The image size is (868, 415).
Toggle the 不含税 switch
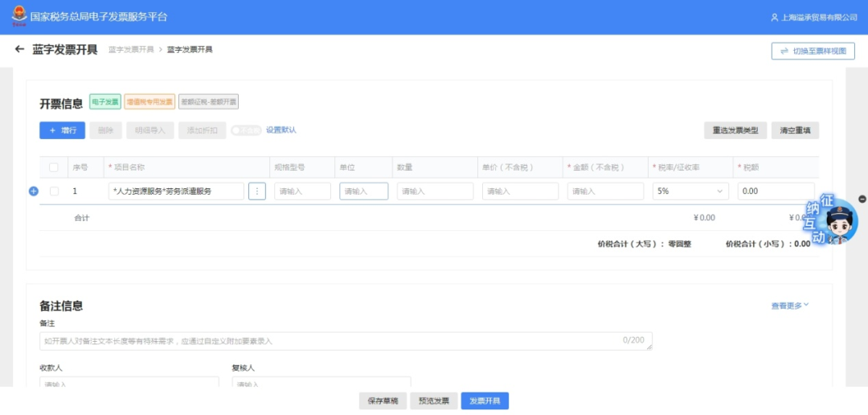click(x=245, y=130)
